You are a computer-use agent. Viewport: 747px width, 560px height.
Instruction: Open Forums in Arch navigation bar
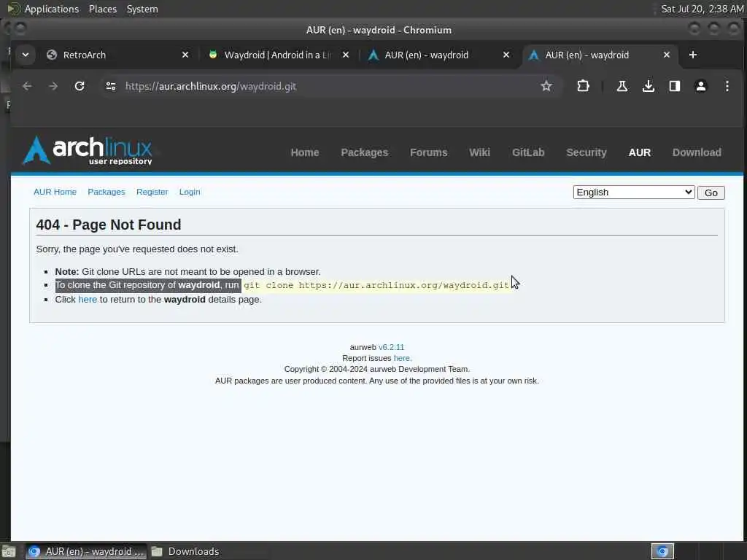(428, 152)
